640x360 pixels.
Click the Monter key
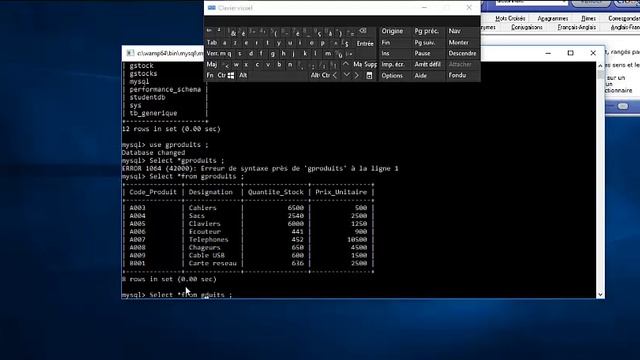click(x=458, y=42)
